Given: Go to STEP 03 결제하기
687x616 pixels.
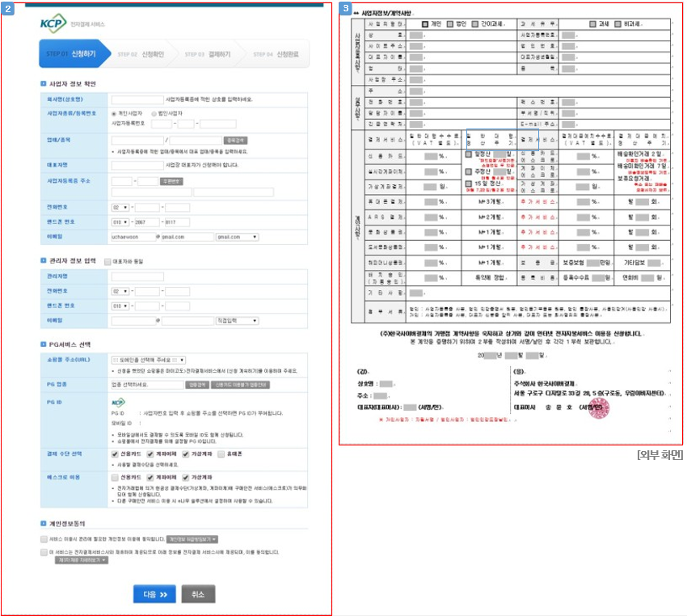Looking at the screenshot, I should (x=208, y=54).
